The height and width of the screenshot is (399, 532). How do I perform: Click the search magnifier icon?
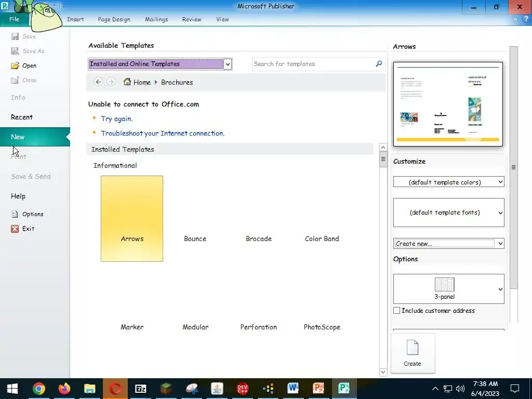click(x=379, y=64)
